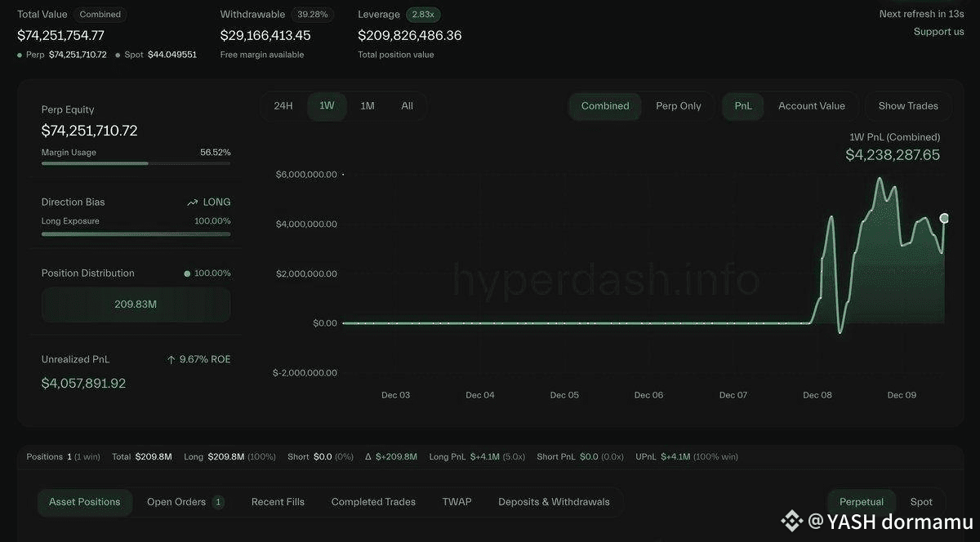The height and width of the screenshot is (542, 980).
Task: Click the LONG trend arrow icon
Action: 192,202
